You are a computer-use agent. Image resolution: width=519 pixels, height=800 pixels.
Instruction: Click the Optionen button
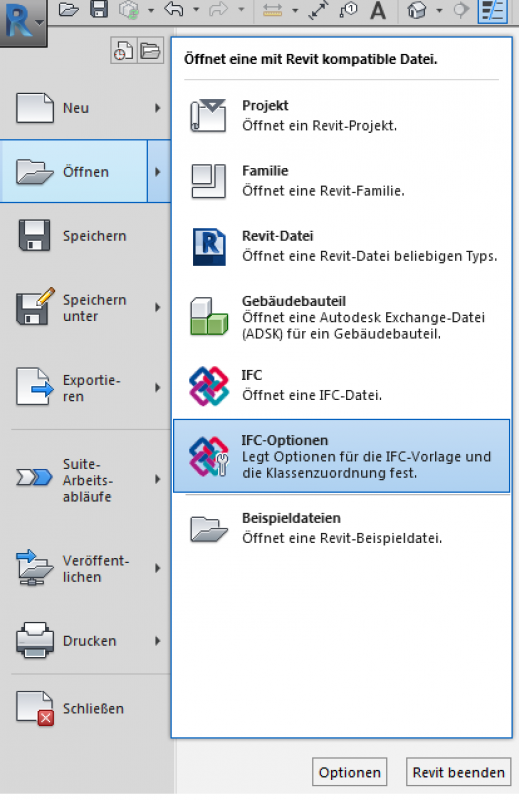coord(350,772)
